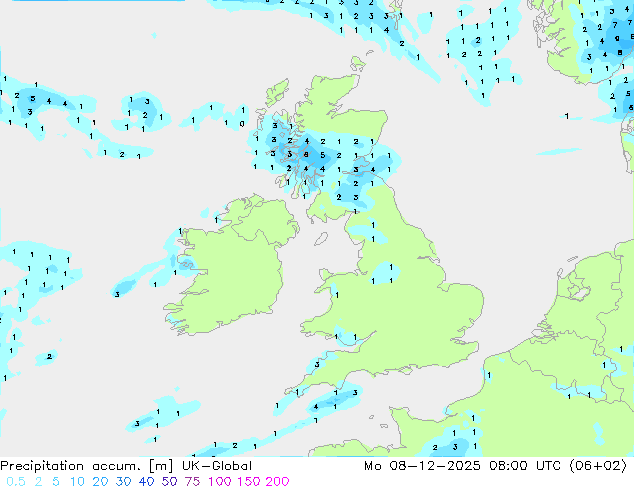
Task: Click the 100 legend value
Action: (x=221, y=482)
